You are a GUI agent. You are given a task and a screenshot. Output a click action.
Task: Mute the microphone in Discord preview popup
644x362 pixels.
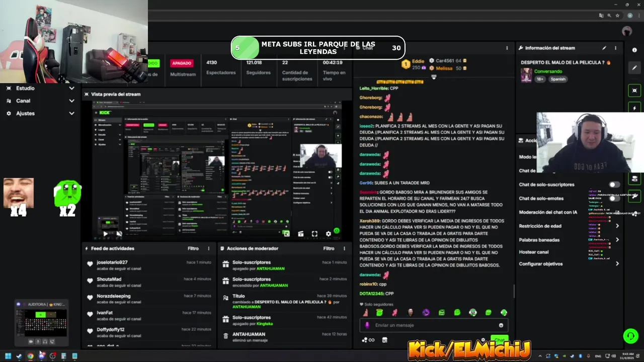coord(38,341)
